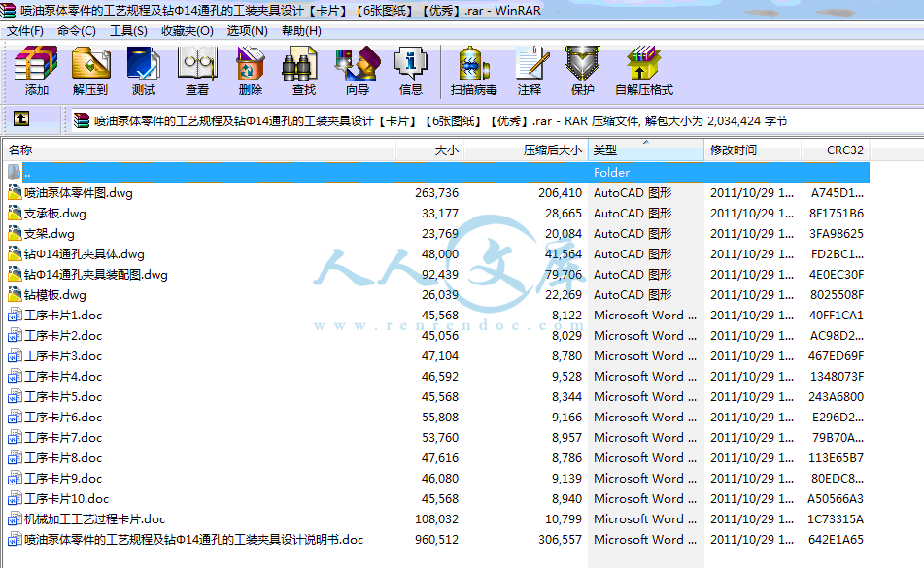The image size is (924, 568).
Task: Show archive Info (信息) icon
Action: tap(411, 71)
